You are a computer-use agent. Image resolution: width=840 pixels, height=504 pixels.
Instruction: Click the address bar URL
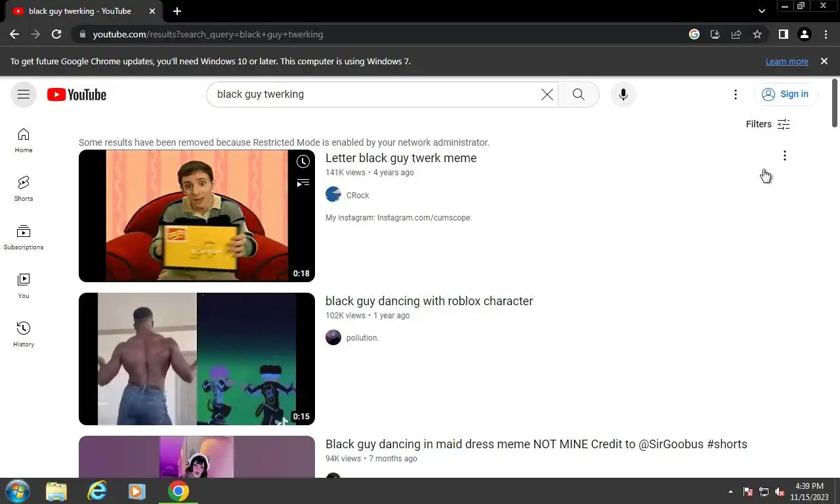(x=208, y=34)
